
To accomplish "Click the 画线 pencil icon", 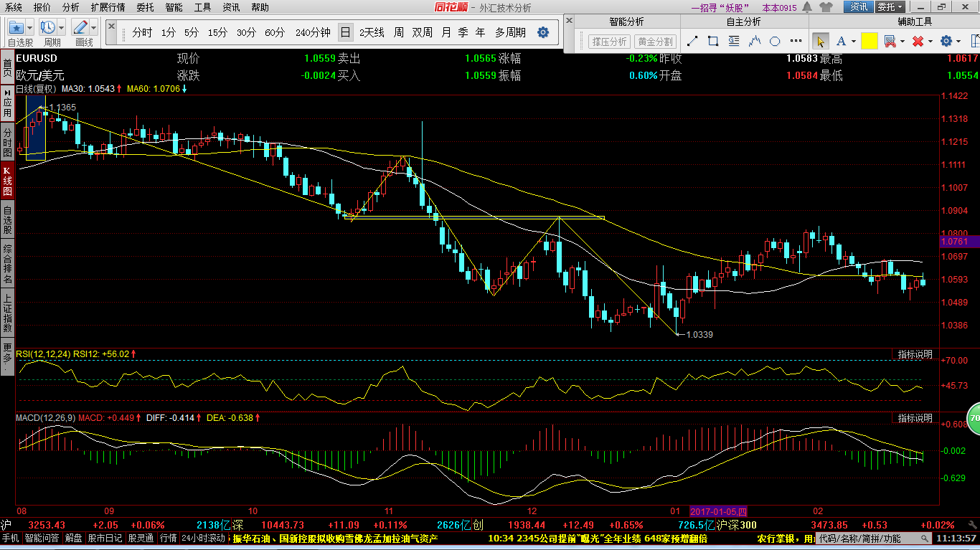I will point(80,28).
